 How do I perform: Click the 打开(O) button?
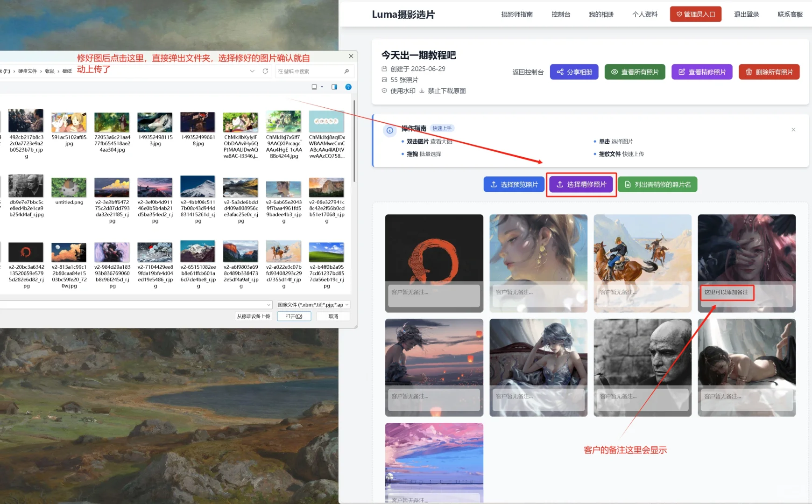(x=294, y=316)
